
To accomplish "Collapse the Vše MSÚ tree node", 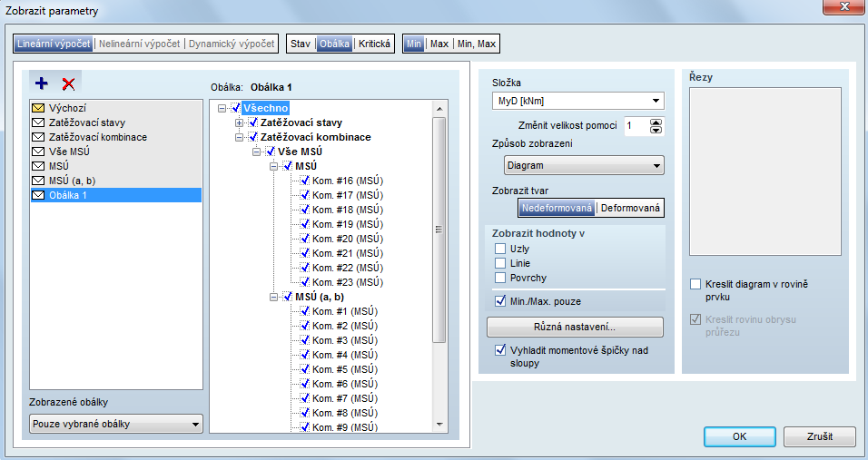I will click(x=256, y=152).
